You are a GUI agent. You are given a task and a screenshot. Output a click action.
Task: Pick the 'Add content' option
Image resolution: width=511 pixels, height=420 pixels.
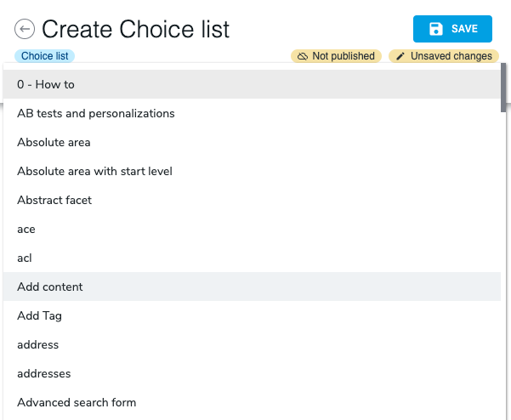[252, 287]
